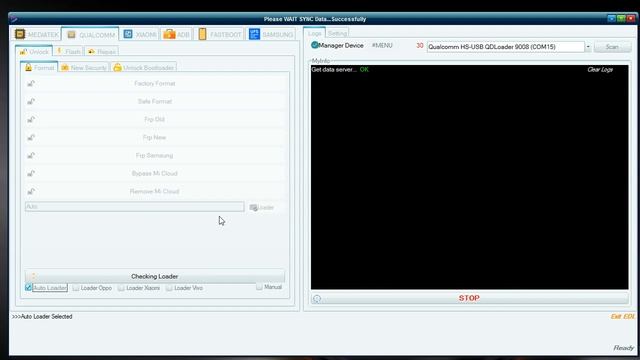
Task: Click the red '30' counter text
Action: 420,45
